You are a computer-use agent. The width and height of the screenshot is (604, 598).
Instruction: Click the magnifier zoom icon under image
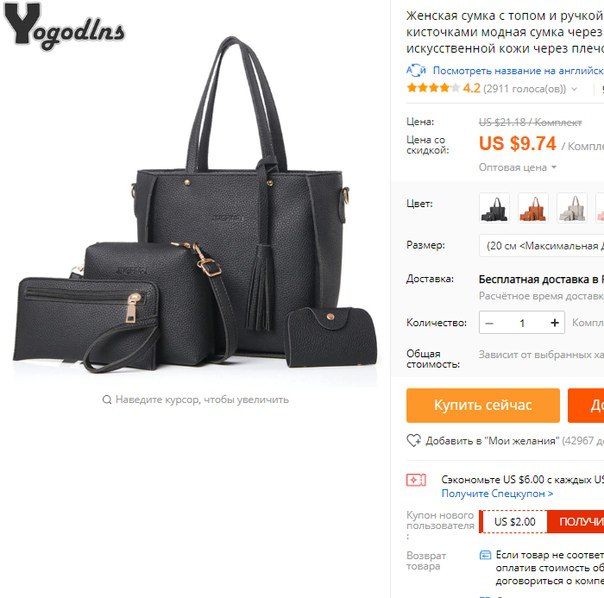[107, 400]
